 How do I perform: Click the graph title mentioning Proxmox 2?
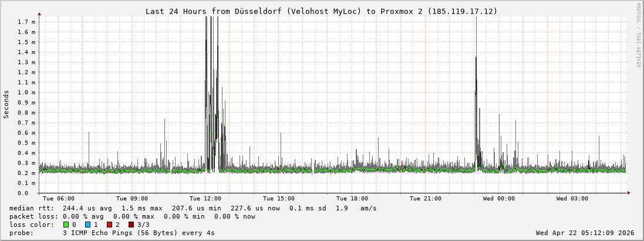click(x=321, y=11)
